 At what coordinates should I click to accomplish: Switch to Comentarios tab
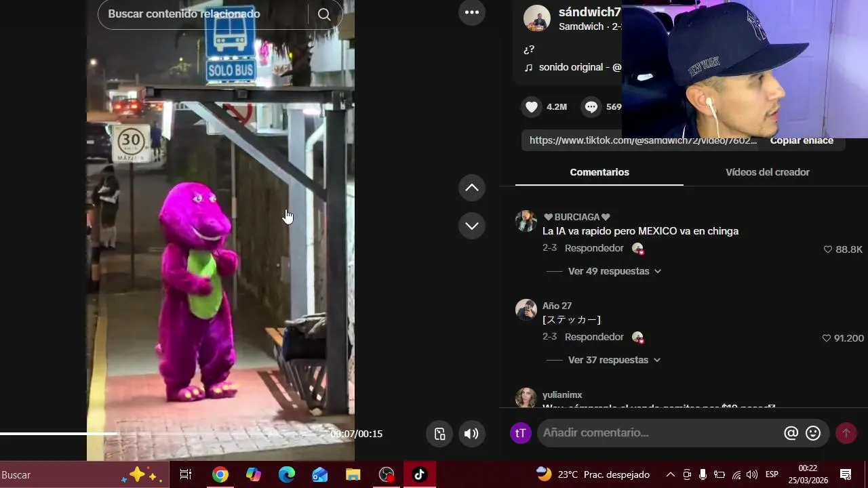[x=599, y=172]
